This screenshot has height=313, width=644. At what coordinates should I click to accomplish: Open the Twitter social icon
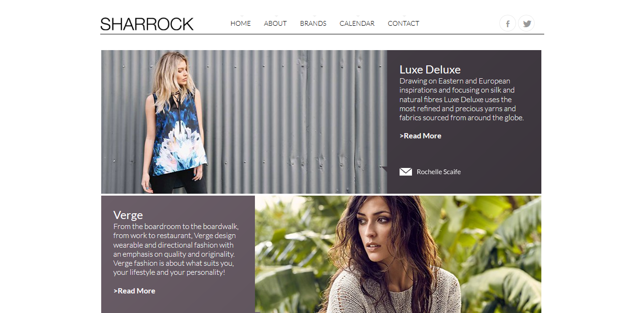tap(527, 23)
